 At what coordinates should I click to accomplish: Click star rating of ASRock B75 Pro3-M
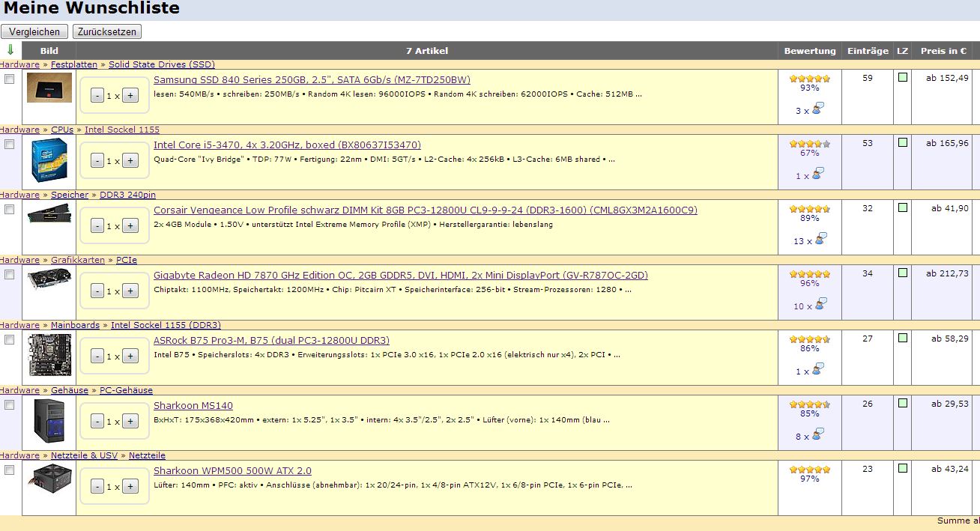pos(810,339)
